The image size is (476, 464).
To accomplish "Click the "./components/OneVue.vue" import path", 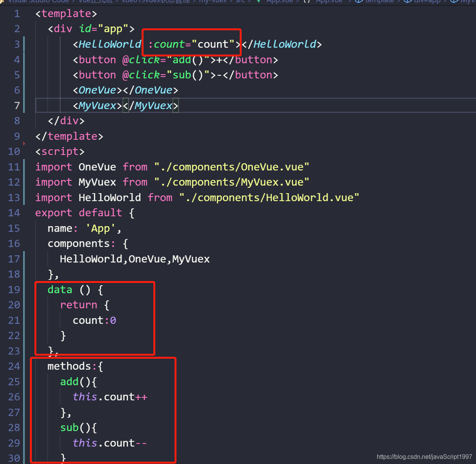I will click(232, 167).
